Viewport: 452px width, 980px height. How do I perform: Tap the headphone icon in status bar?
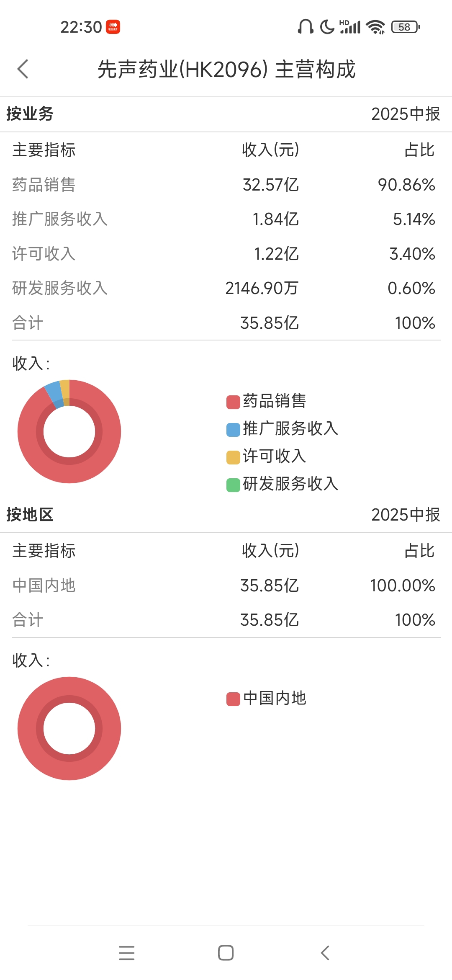click(306, 27)
